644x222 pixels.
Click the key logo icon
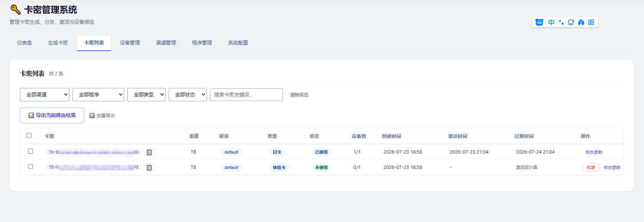(x=15, y=9)
